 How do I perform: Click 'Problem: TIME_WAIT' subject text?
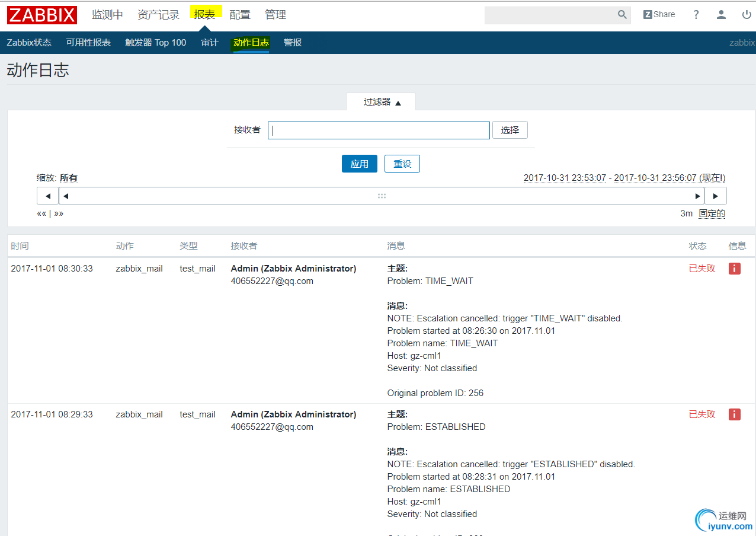[x=430, y=281]
